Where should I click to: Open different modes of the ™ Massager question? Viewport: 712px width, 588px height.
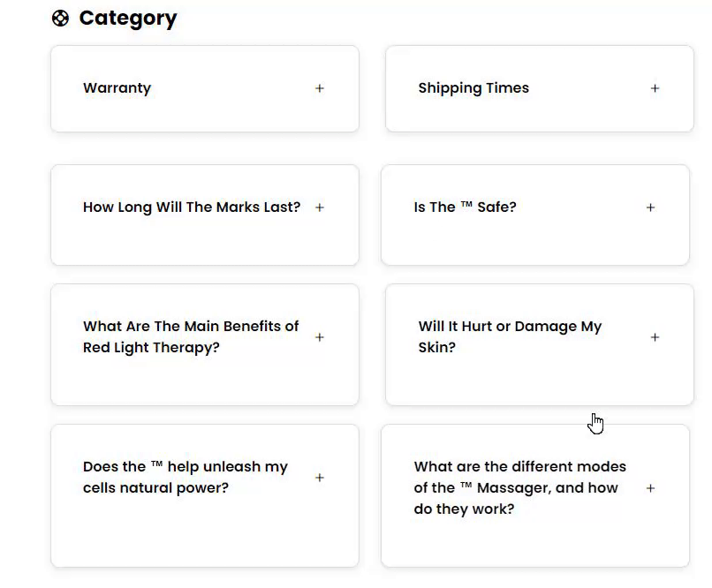519,487
